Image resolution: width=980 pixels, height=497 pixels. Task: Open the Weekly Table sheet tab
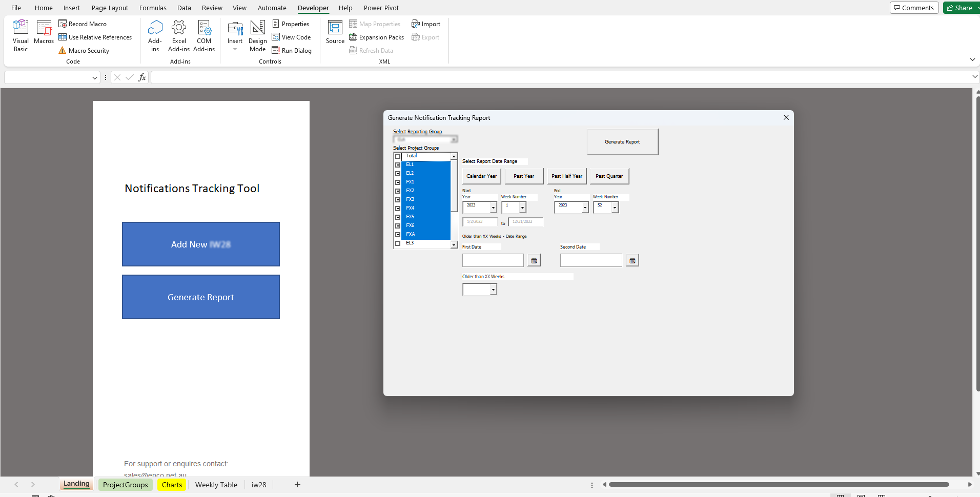click(216, 485)
